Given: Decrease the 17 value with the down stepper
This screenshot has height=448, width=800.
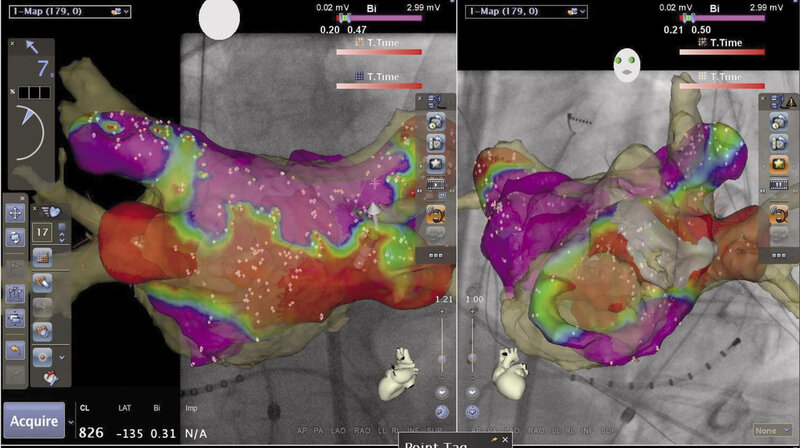Looking at the screenshot, I should pyautogui.click(x=62, y=238).
